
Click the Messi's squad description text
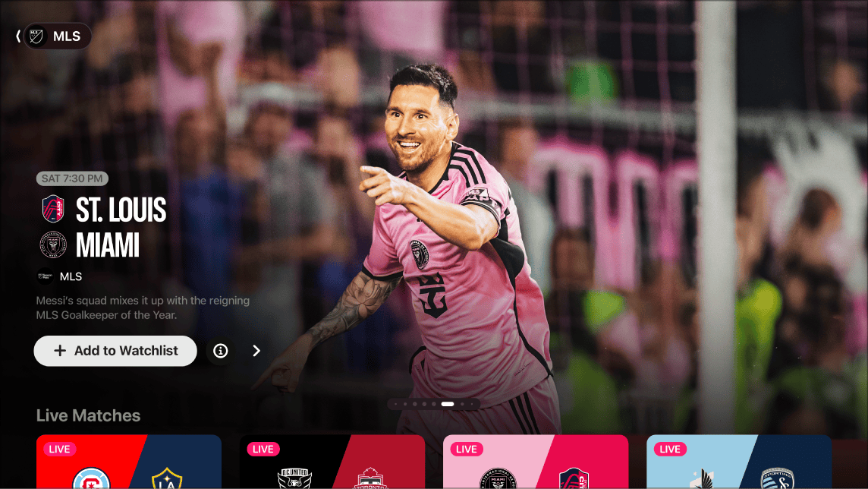[x=143, y=308]
